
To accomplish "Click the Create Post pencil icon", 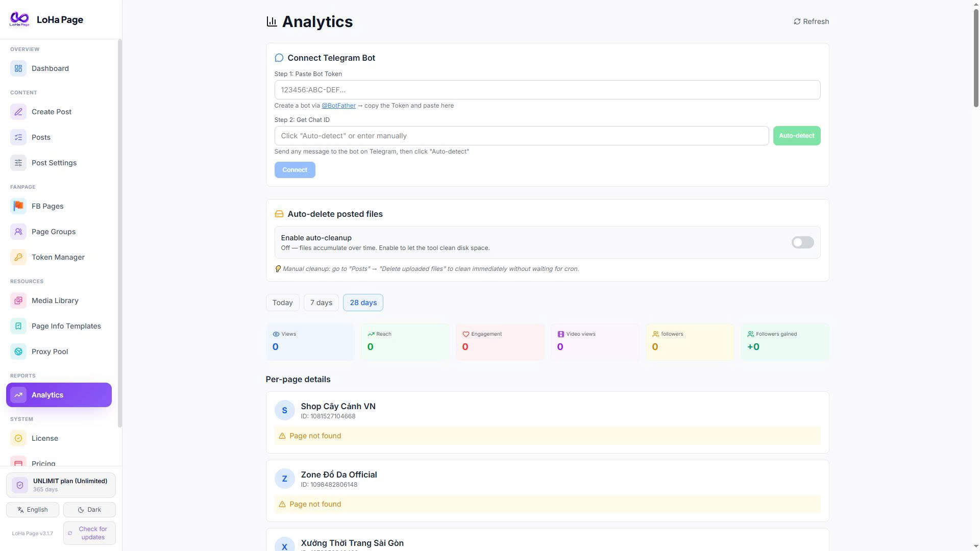I will click(x=18, y=112).
